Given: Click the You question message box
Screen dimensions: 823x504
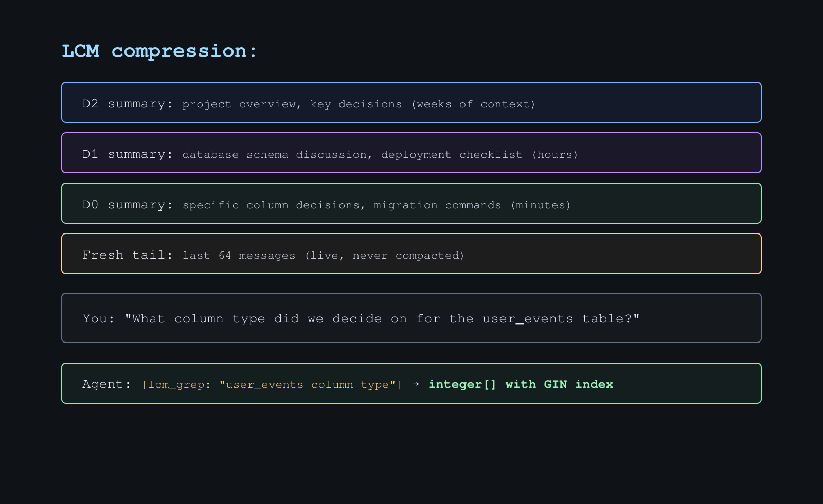Looking at the screenshot, I should (411, 318).
